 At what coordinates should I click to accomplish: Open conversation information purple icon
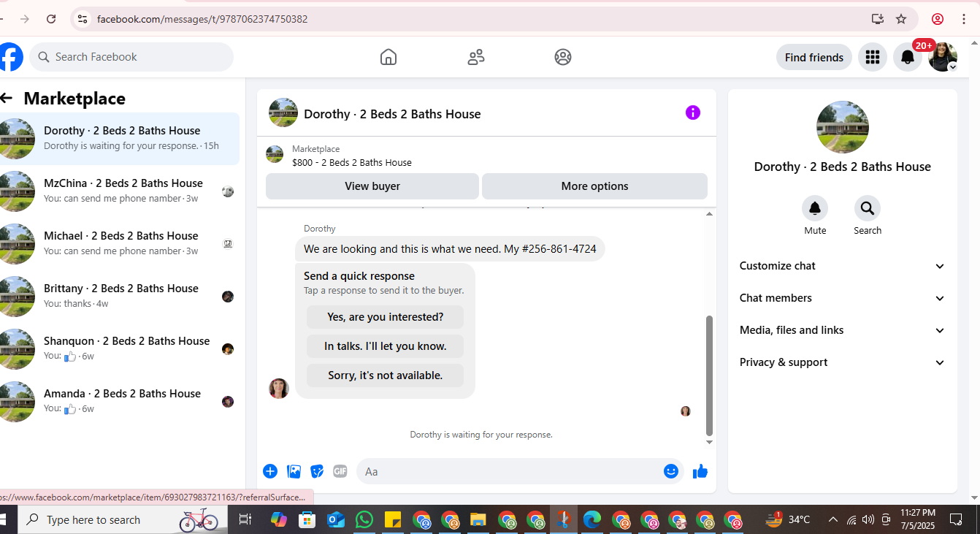pyautogui.click(x=693, y=112)
